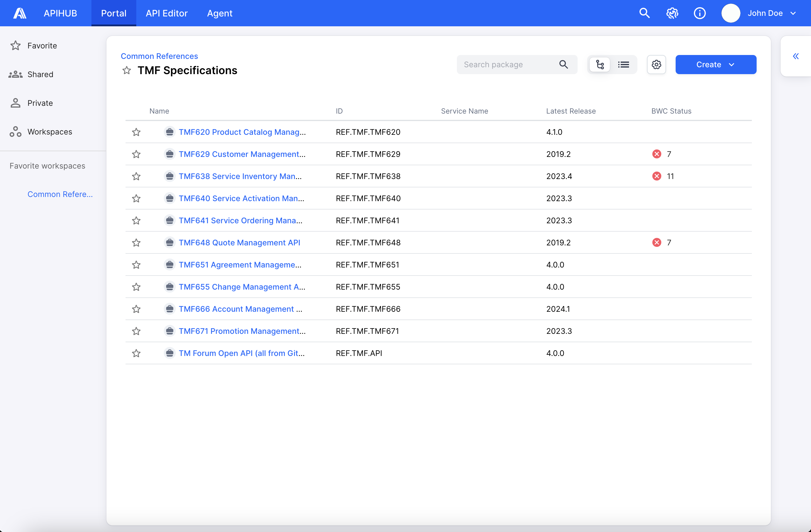This screenshot has height=532, width=811.
Task: Collapse side panel with double chevron icon
Action: click(796, 56)
